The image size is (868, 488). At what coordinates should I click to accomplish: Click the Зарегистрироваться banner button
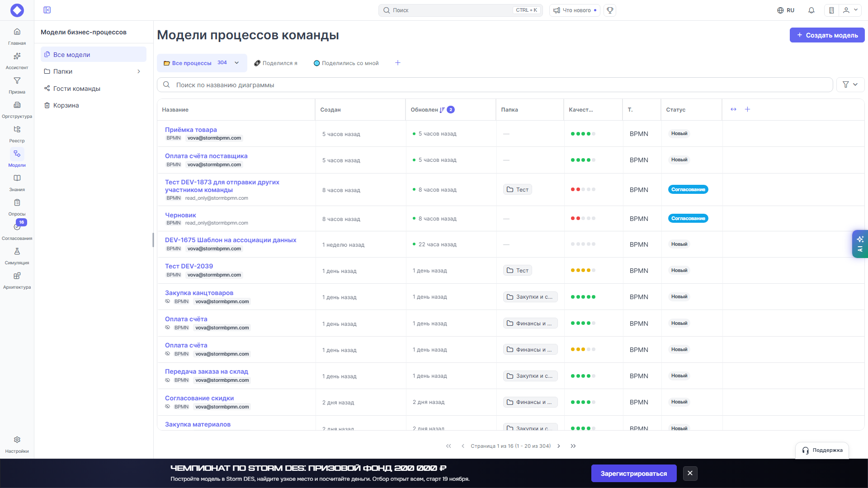(633, 474)
